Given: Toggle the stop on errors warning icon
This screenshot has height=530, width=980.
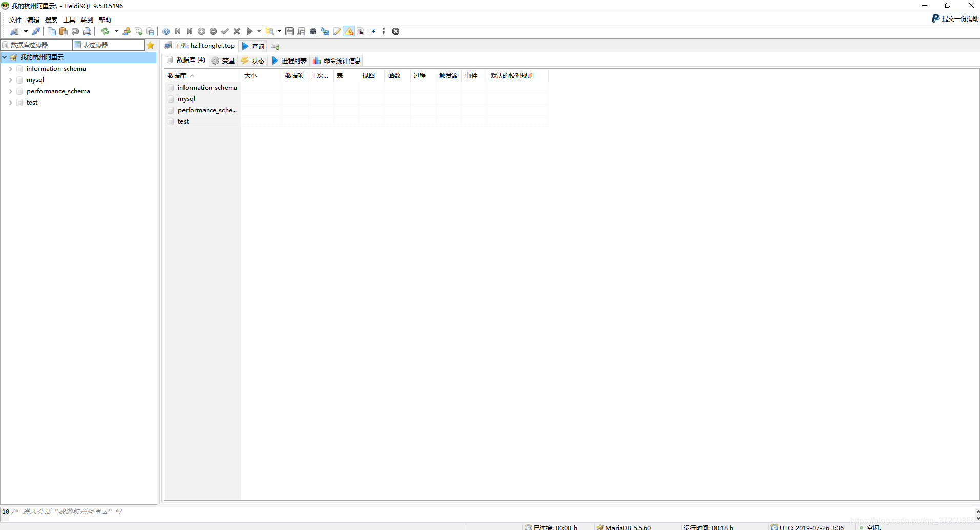Looking at the screenshot, I should (349, 31).
